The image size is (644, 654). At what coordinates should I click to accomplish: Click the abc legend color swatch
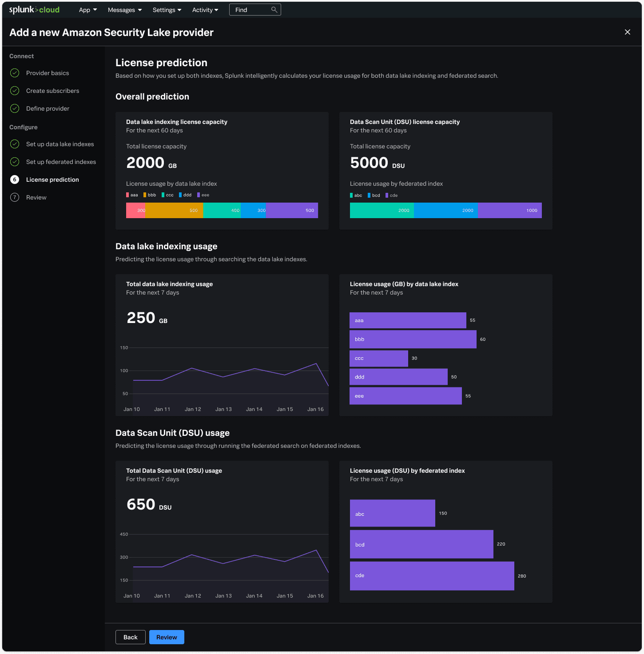[351, 195]
